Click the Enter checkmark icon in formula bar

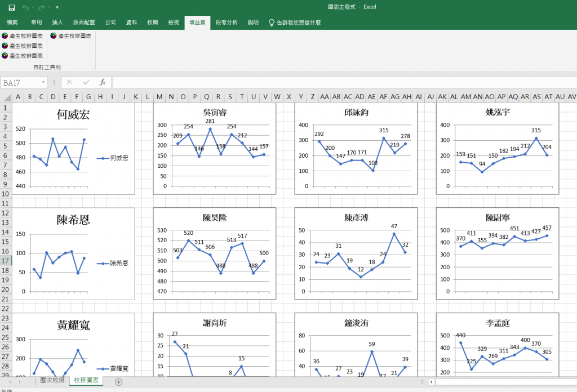pyautogui.click(x=86, y=82)
